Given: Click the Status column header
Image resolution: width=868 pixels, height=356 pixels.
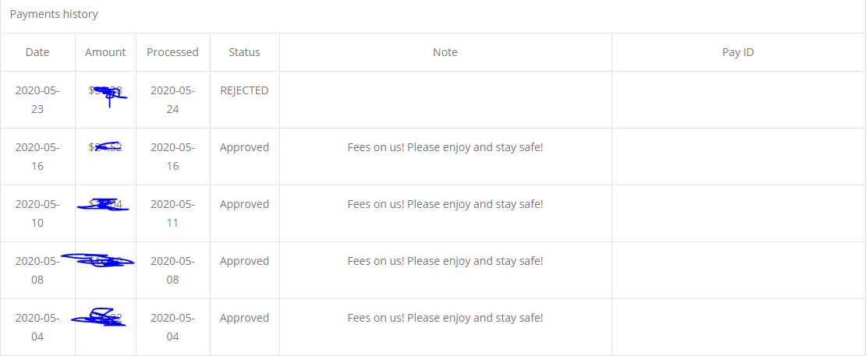Looking at the screenshot, I should (x=244, y=52).
